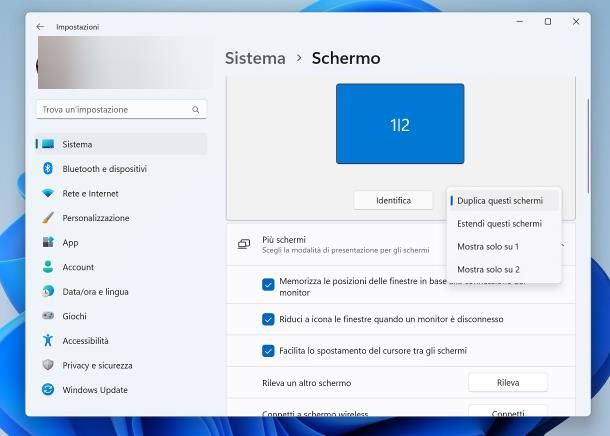Pick Mostra solo su 2
610x436 pixels.
[x=504, y=270]
